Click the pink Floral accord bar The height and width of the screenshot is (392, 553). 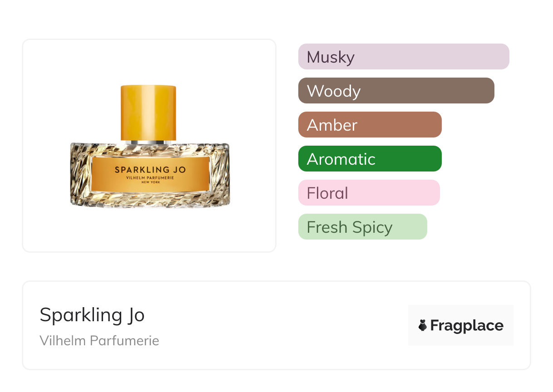point(369,193)
